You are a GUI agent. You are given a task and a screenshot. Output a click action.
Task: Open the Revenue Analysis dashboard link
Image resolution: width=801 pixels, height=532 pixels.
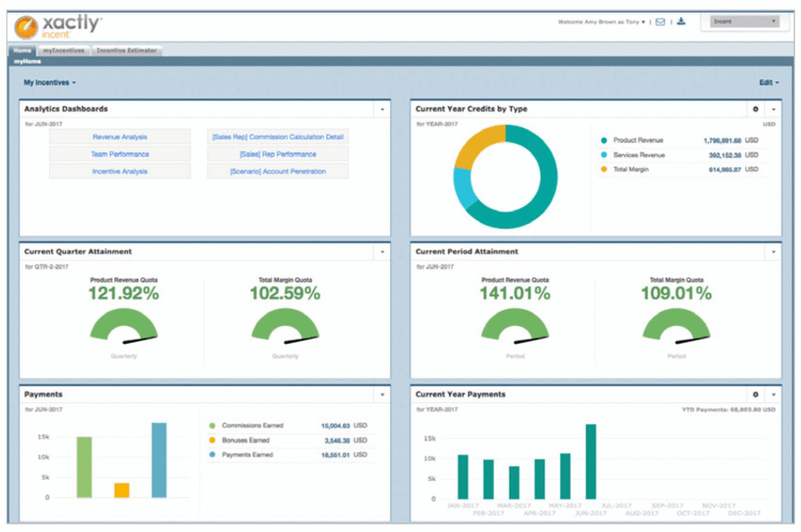(120, 137)
